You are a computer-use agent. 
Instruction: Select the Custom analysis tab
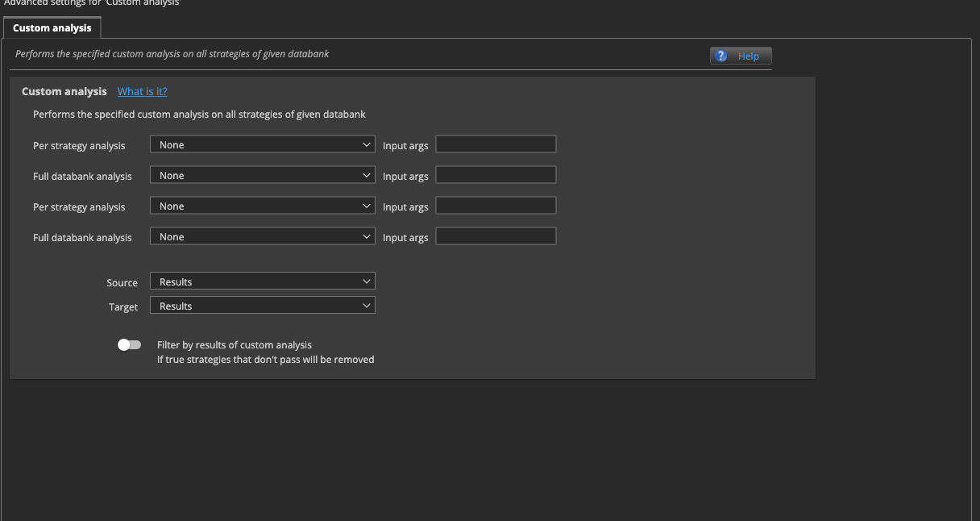pyautogui.click(x=52, y=27)
